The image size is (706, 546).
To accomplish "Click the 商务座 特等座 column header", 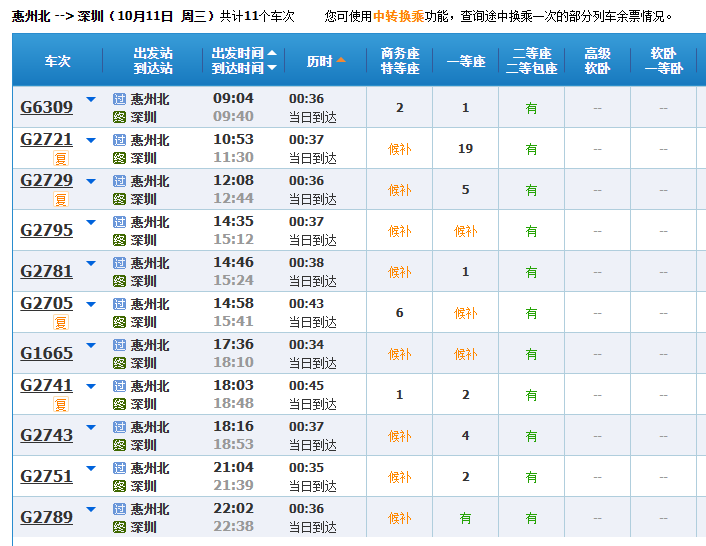I will (400, 61).
